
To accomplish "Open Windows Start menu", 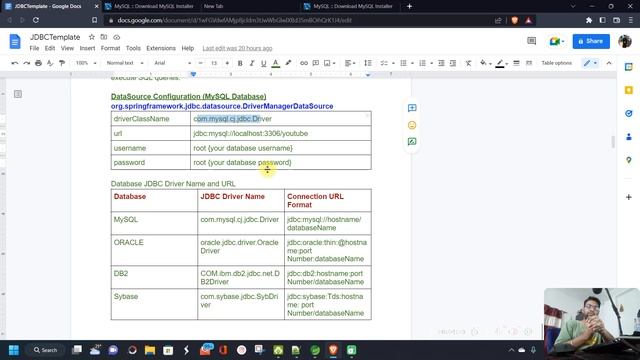I will pos(13,350).
